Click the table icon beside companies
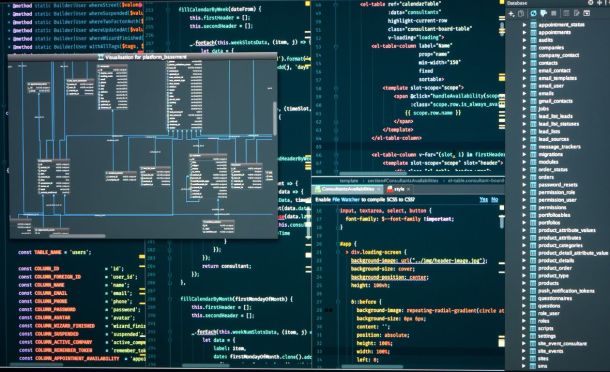Viewport: 610px width, 372px height. 534,47
